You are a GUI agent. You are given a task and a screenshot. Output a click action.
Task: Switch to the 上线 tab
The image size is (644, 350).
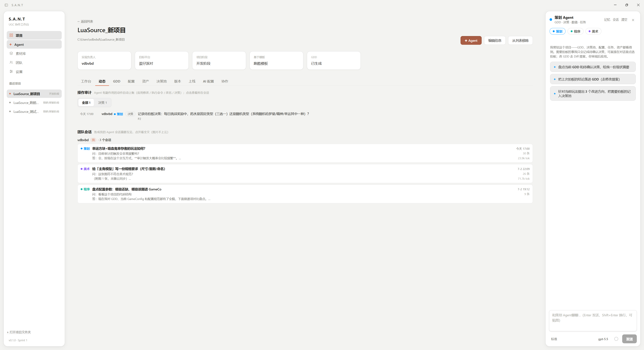pyautogui.click(x=192, y=81)
